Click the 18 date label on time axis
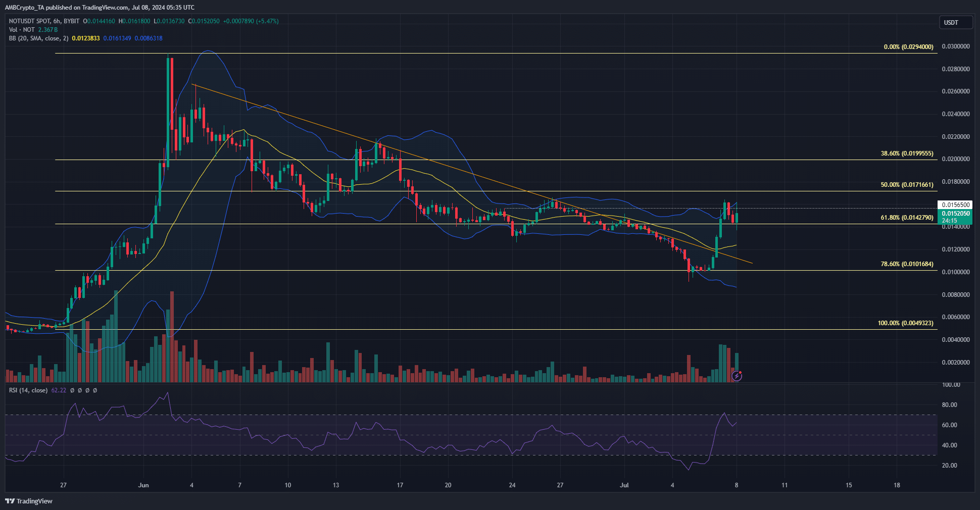The width and height of the screenshot is (980, 510). 897,485
